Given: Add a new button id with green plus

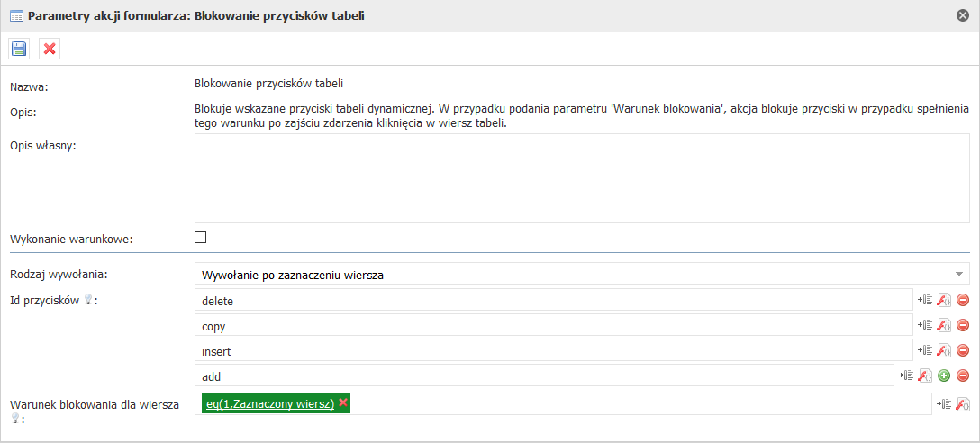Looking at the screenshot, I should point(944,375).
